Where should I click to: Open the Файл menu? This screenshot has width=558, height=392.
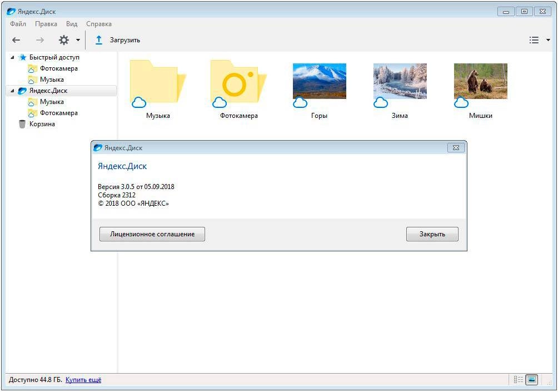coord(18,24)
